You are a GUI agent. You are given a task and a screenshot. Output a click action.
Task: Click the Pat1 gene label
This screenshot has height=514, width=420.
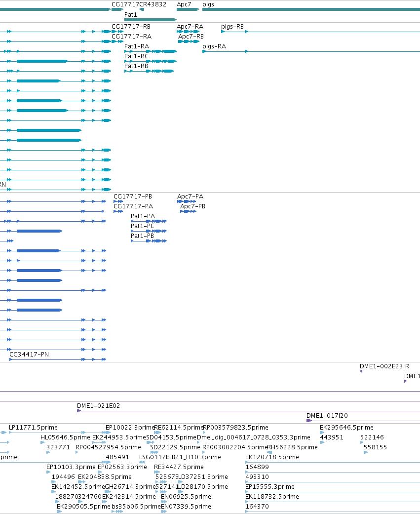(131, 15)
